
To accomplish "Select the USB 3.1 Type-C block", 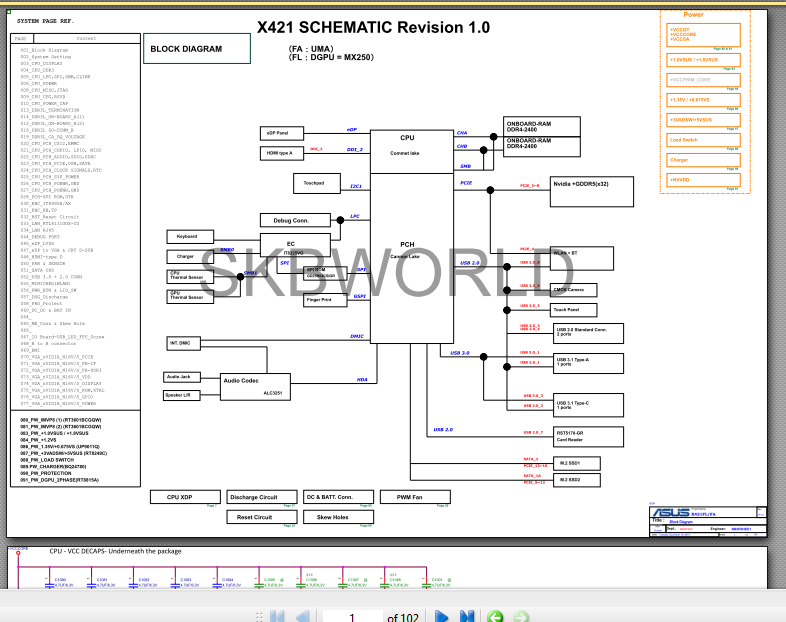I will pos(588,405).
